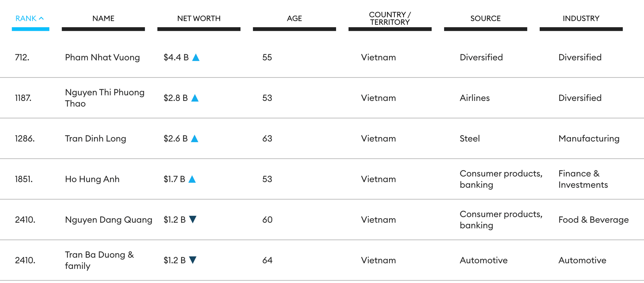Viewport: 644px width, 283px height.
Task: Open Nguyen Dang Quang's profile
Action: point(109,220)
